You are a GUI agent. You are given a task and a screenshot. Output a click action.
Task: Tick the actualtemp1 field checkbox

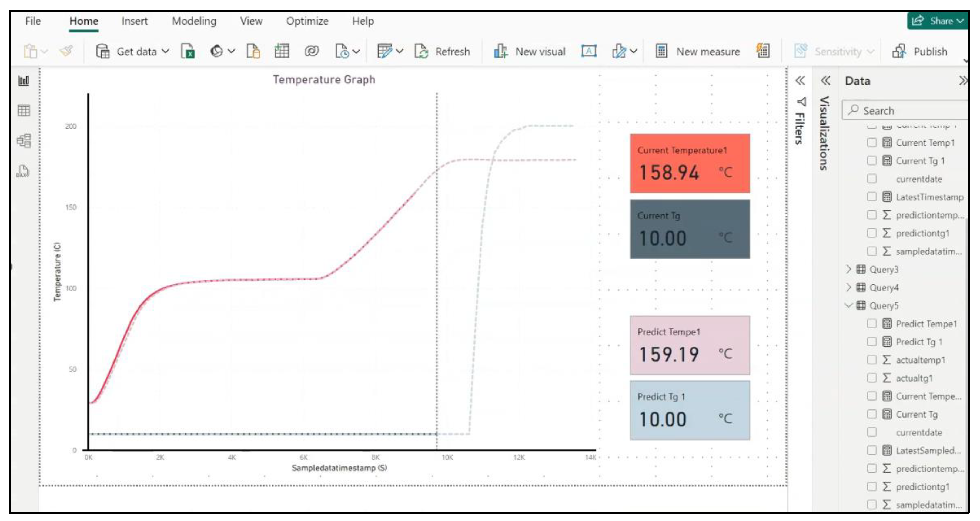coord(872,360)
